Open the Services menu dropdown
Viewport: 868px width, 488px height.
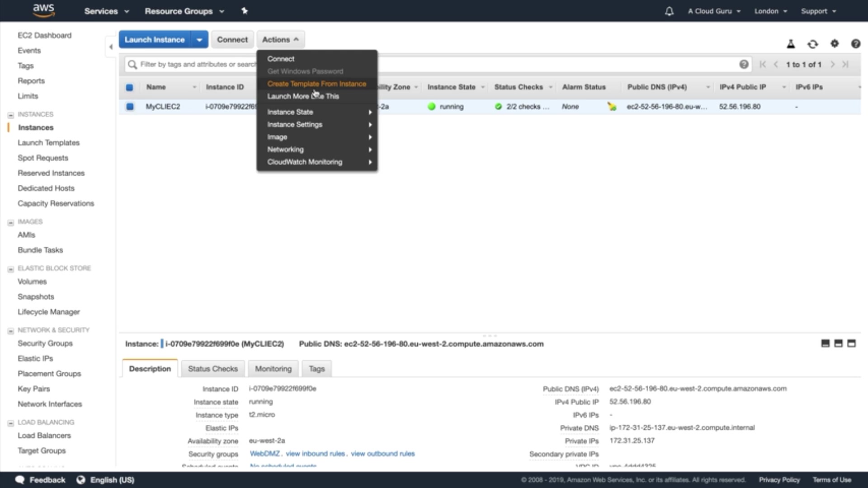pyautogui.click(x=106, y=11)
